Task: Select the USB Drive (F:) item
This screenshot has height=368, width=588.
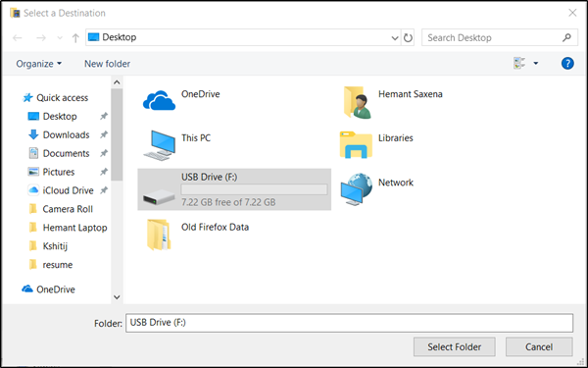Action: coord(234,189)
